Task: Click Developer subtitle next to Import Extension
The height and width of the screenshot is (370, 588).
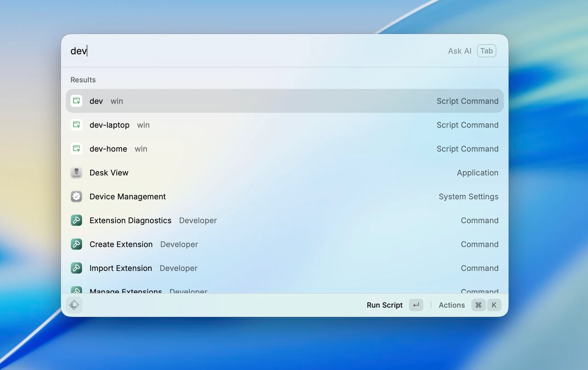Action: click(x=178, y=268)
